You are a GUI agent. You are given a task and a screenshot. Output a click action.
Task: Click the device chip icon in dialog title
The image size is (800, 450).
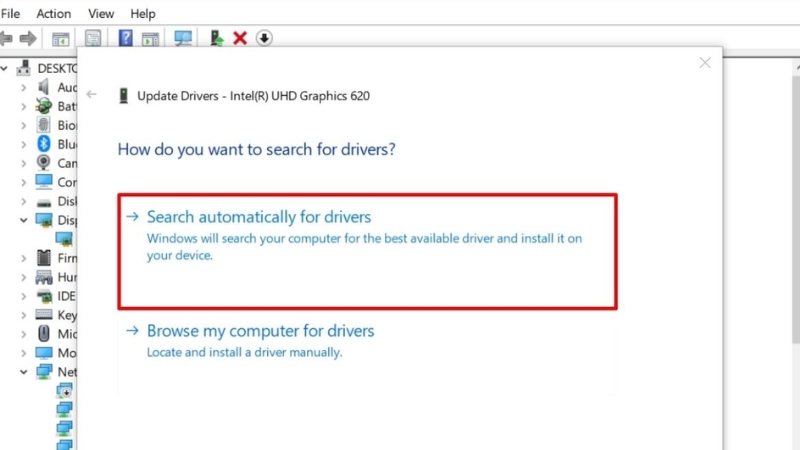[123, 95]
